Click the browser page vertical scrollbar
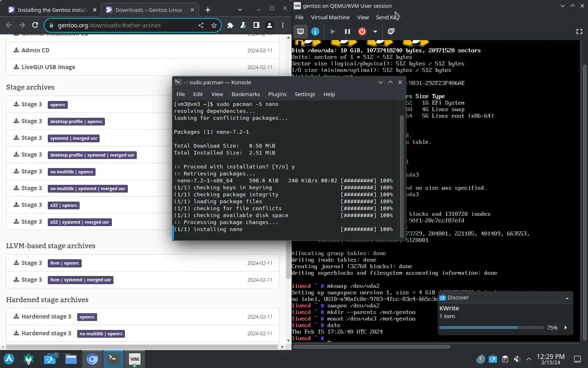The width and height of the screenshot is (588, 368). pyautogui.click(x=289, y=188)
